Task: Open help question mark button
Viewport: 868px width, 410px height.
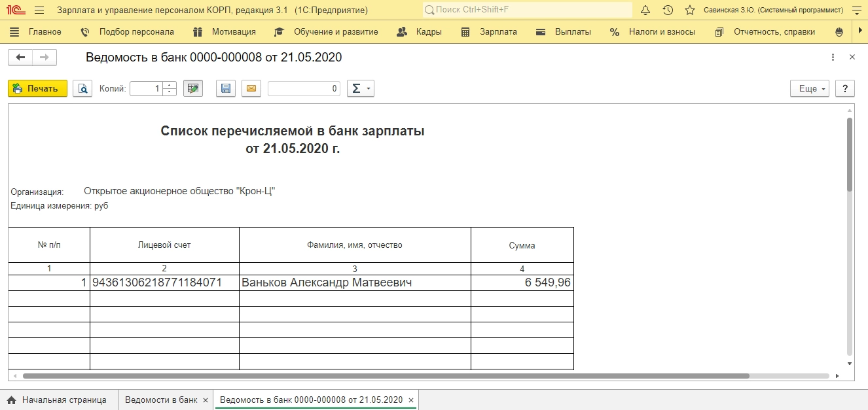Action: click(845, 88)
